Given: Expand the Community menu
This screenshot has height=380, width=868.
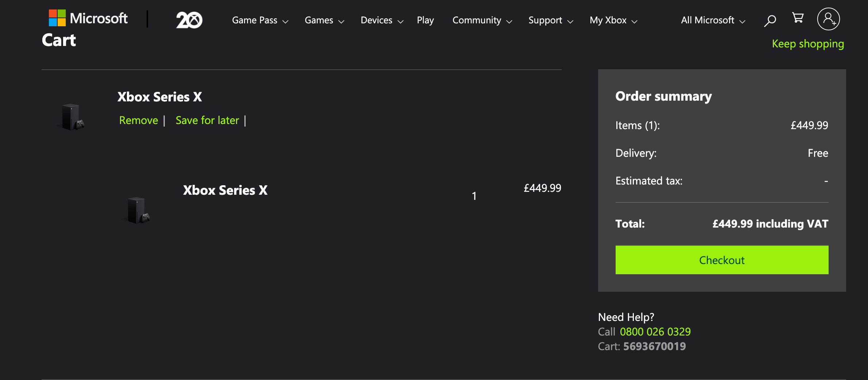Looking at the screenshot, I should point(482,20).
